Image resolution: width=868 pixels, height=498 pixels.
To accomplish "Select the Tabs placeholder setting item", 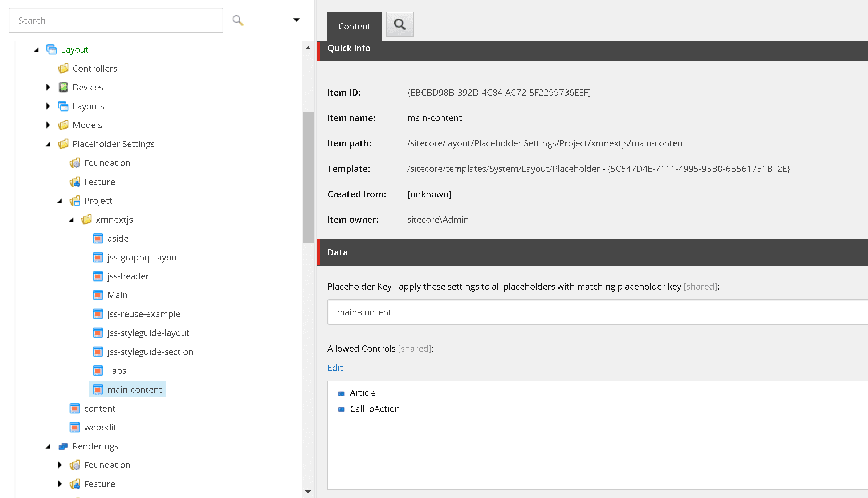I will tap(117, 371).
